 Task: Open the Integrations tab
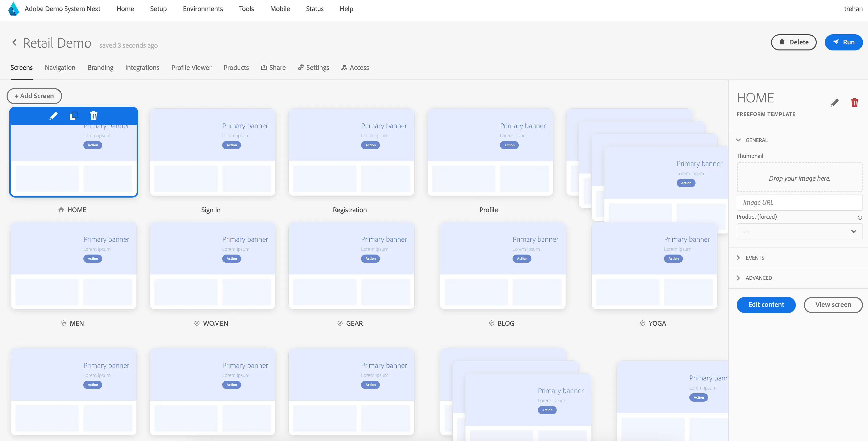(142, 68)
